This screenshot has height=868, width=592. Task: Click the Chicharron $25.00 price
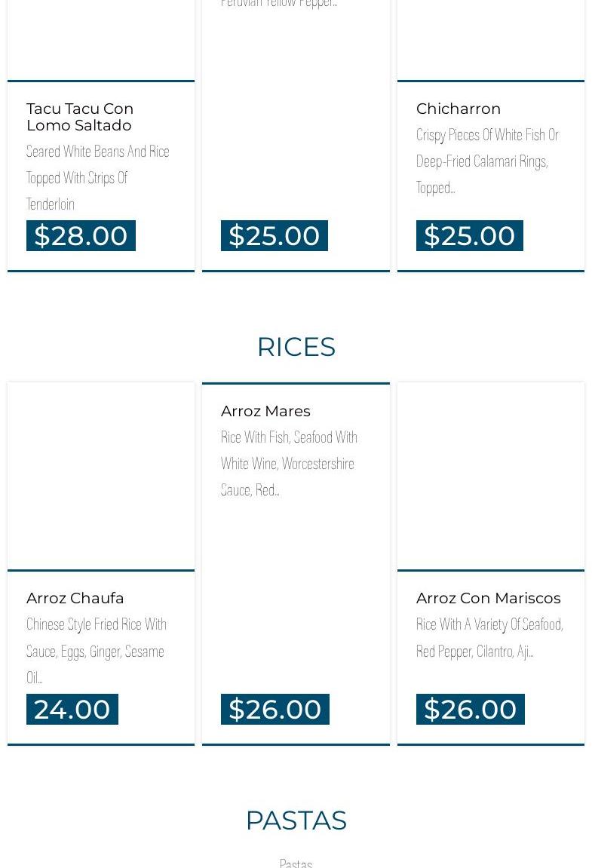tap(469, 235)
